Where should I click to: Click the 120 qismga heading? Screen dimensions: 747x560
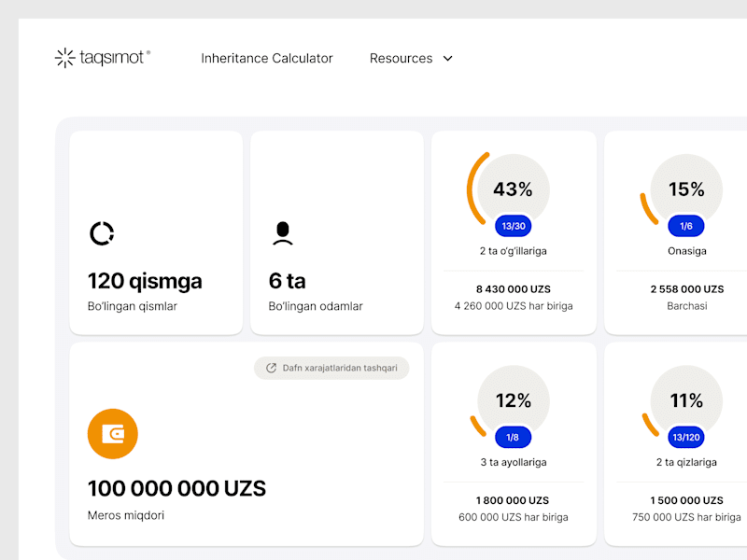[x=145, y=281]
